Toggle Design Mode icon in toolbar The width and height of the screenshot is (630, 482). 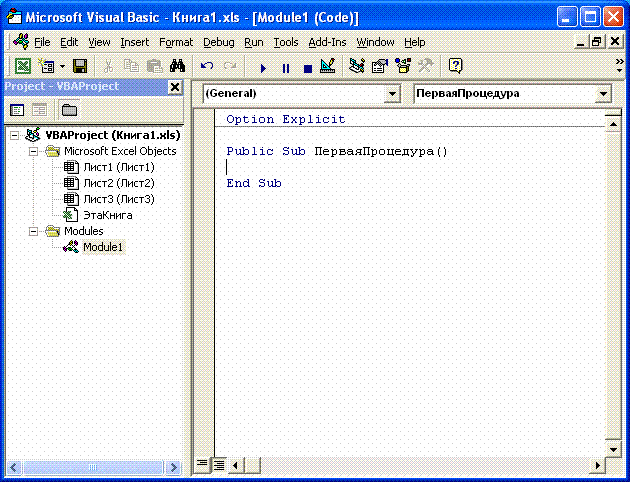[327, 67]
